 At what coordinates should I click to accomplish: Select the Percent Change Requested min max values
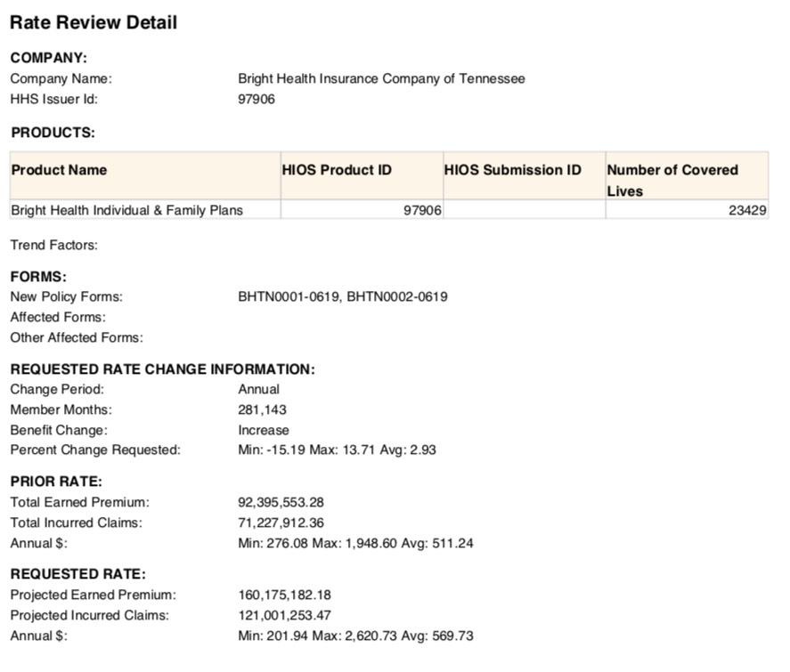coord(337,449)
